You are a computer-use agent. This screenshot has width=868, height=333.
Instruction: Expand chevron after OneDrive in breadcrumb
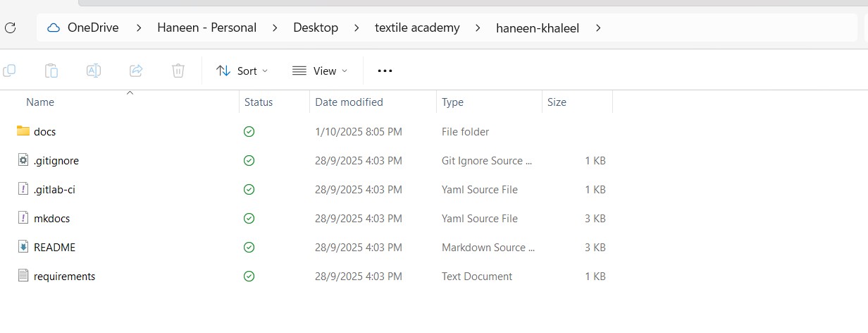click(139, 28)
